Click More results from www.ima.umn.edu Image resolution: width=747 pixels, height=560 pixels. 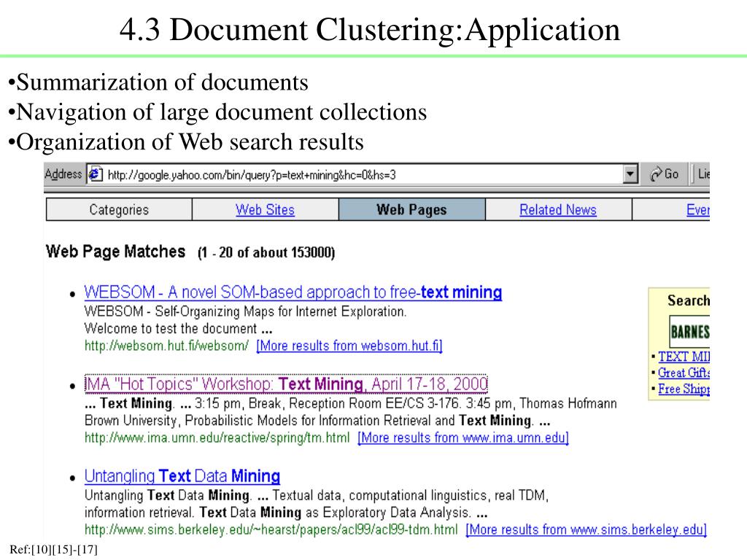pos(463,437)
